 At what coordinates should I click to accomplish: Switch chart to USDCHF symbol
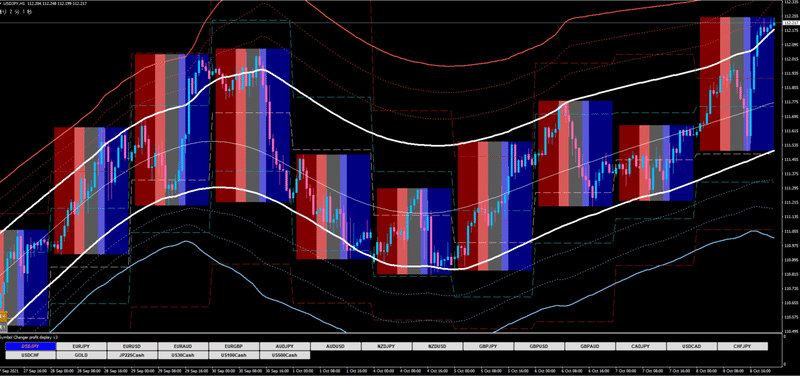click(30, 355)
